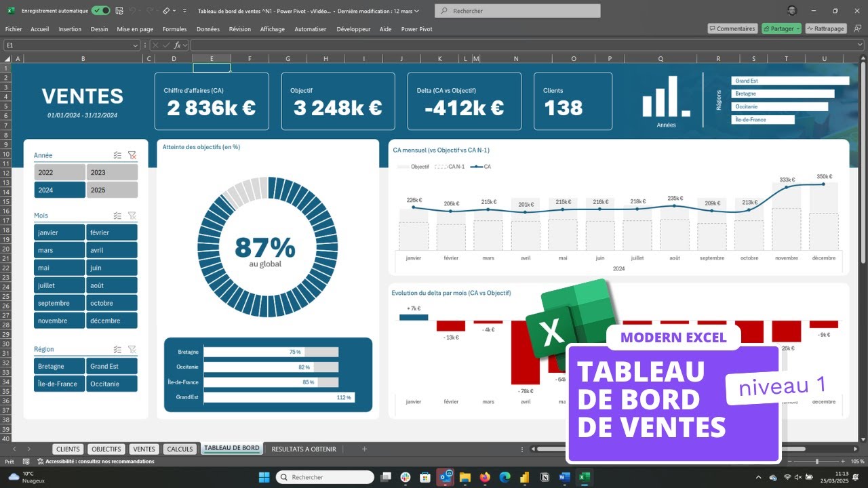Click multi-select icon for Mois slicer
868x488 pixels.
point(117,216)
